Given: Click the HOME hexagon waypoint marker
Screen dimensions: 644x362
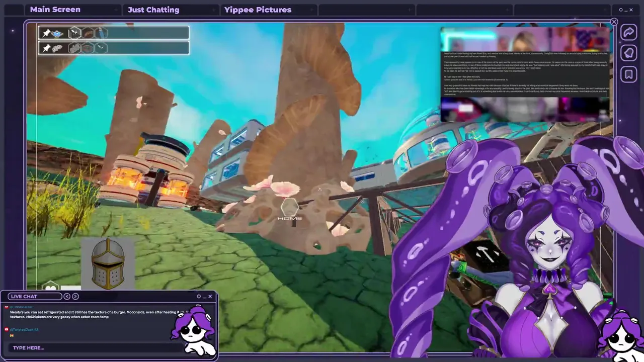Looking at the screenshot, I should pos(290,209).
